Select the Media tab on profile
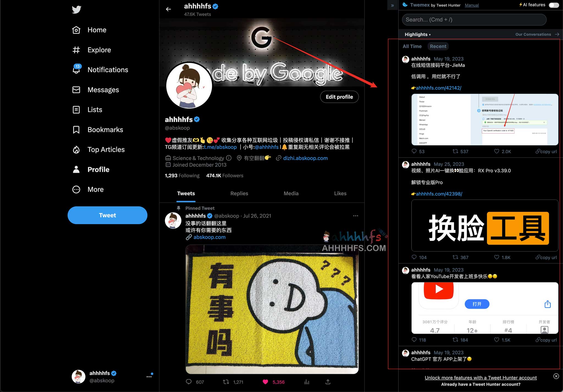The image size is (563, 392). coord(291,193)
